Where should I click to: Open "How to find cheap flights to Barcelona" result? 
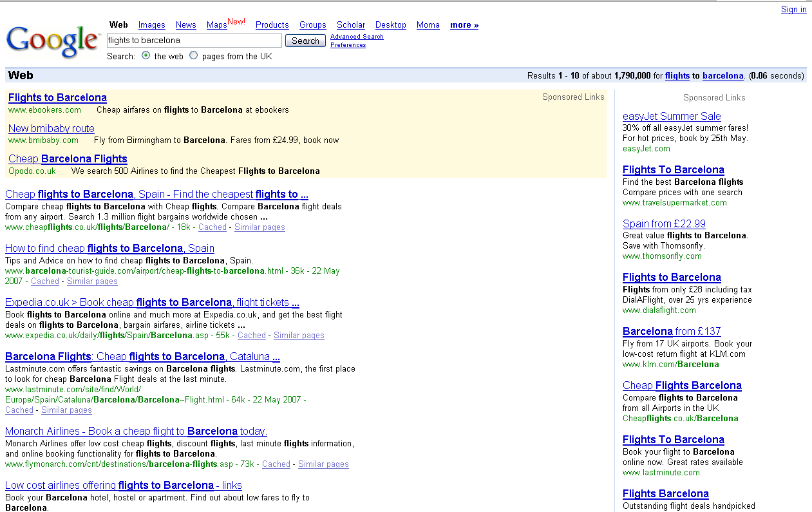109,249
